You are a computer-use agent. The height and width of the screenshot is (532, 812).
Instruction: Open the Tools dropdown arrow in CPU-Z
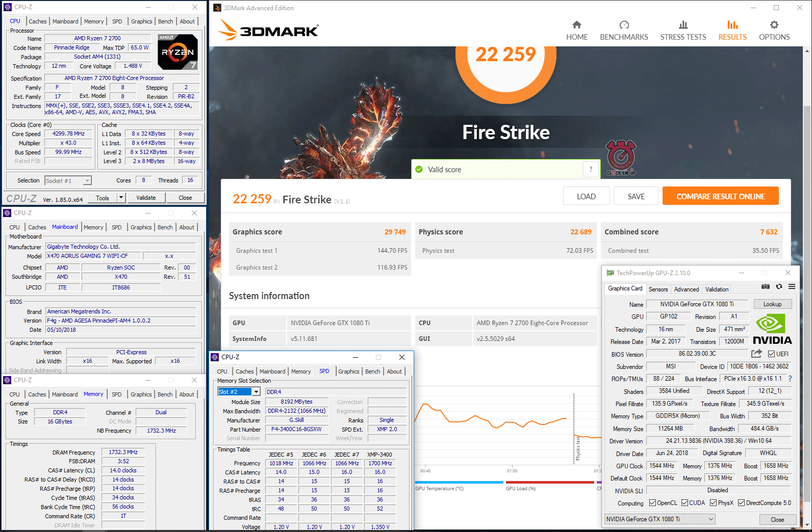click(121, 198)
